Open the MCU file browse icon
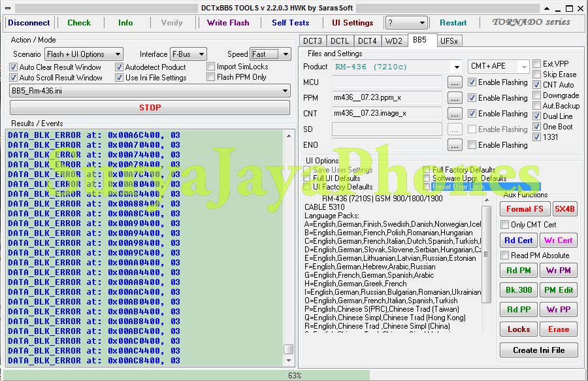The image size is (588, 381). click(455, 82)
